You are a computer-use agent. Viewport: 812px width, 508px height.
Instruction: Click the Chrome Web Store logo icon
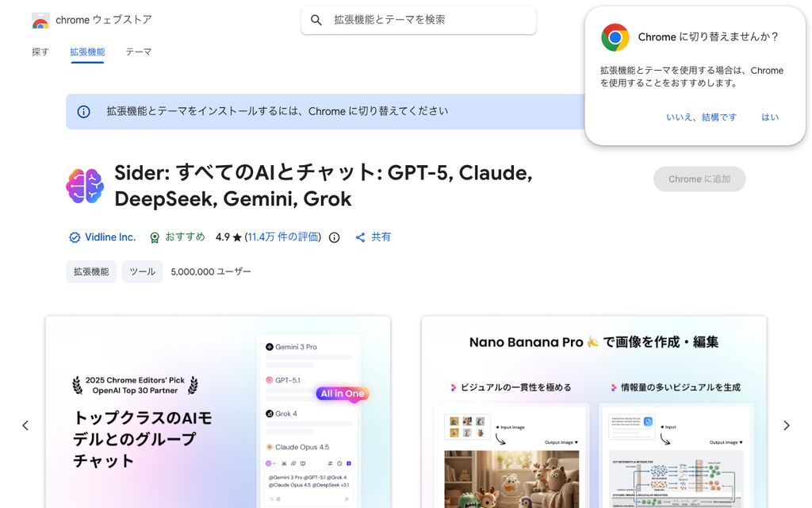tap(40, 20)
